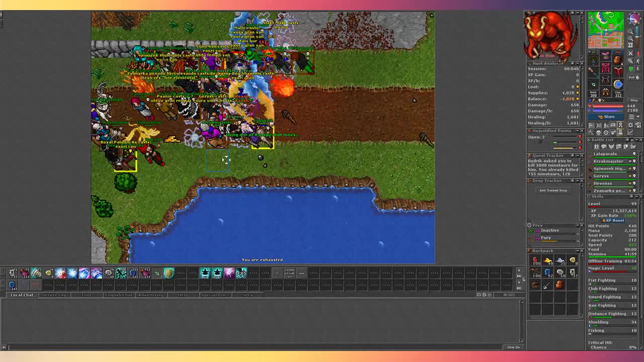Screen dimensions: 644x362
Task: Toggle the expert mode E button
Action: point(638,68)
